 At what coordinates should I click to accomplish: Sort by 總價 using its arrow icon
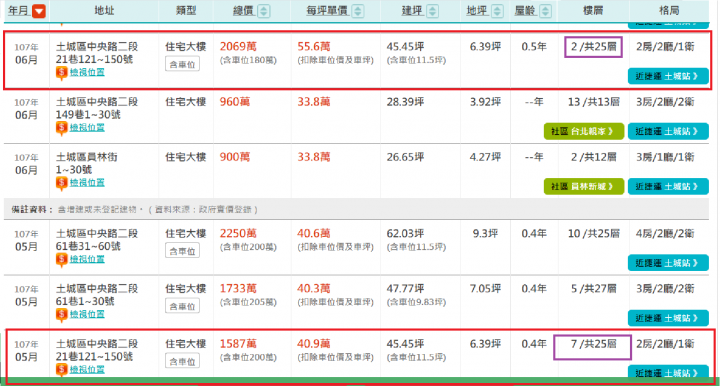pos(264,11)
